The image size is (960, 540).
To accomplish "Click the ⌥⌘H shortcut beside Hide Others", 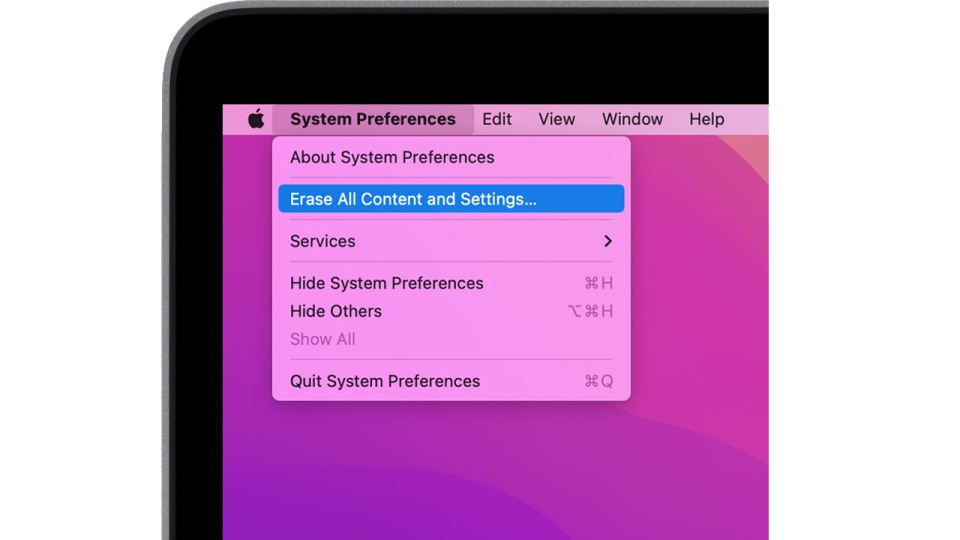I will [590, 311].
